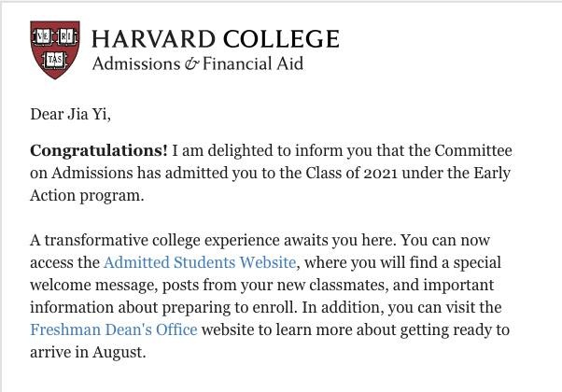Click the HARVARD COLLEGE heading text
The height and width of the screenshot is (392, 562).
(216, 39)
